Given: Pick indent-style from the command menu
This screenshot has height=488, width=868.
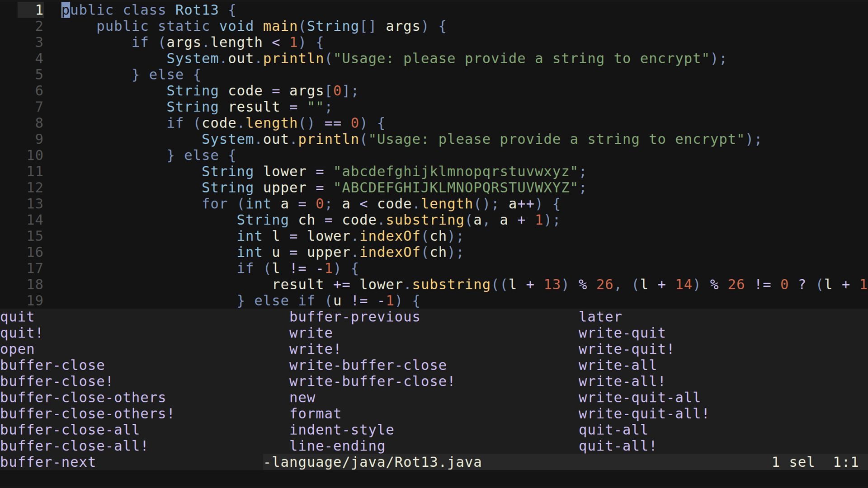Looking at the screenshot, I should (342, 430).
